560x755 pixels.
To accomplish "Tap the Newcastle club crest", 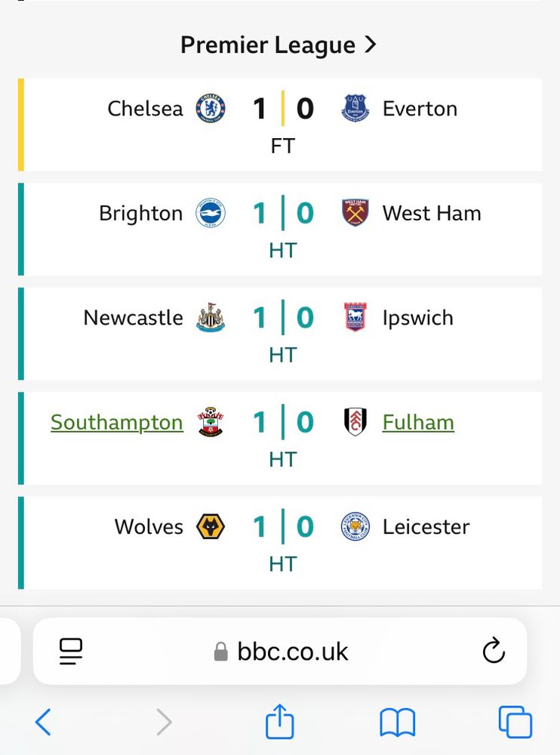I will (211, 318).
